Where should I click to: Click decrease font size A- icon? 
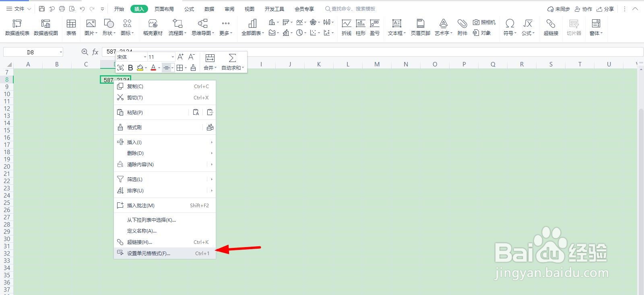(x=192, y=57)
